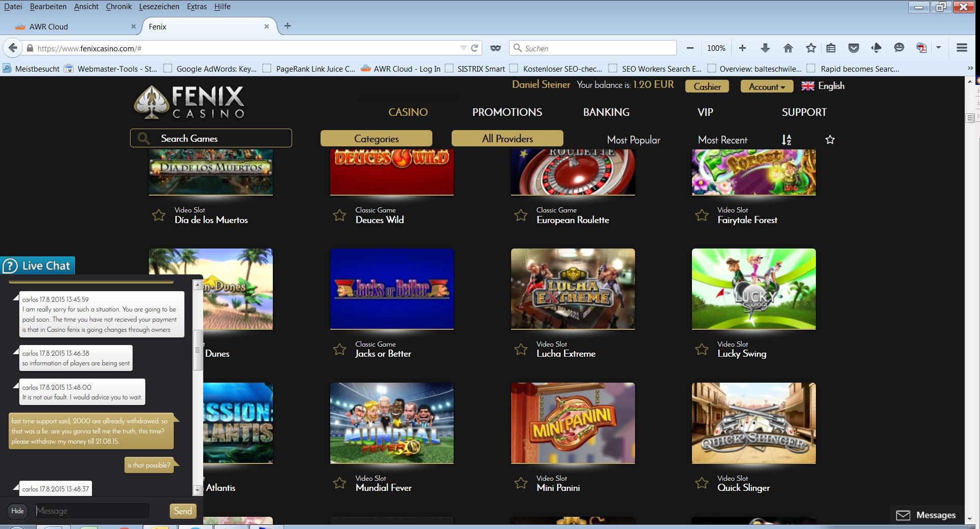Click the Search Games field

(211, 138)
